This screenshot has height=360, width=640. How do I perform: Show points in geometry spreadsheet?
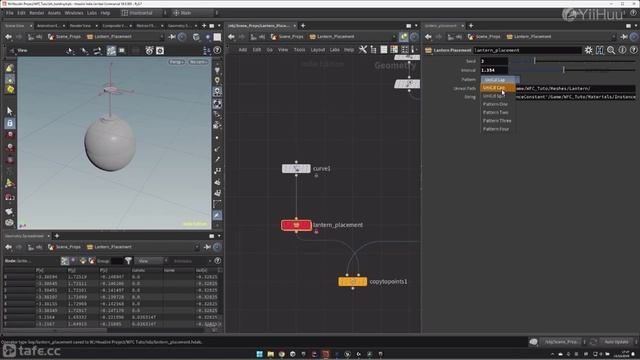coord(65,261)
